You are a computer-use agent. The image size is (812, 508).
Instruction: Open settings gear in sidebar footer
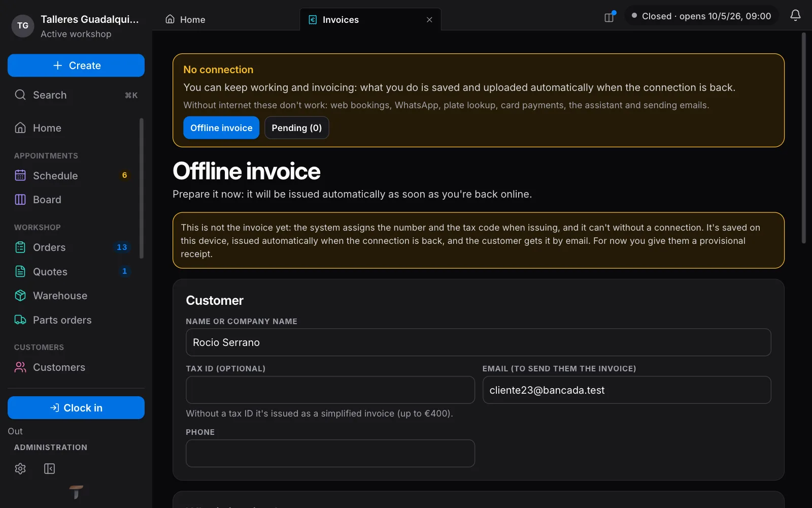[20, 468]
